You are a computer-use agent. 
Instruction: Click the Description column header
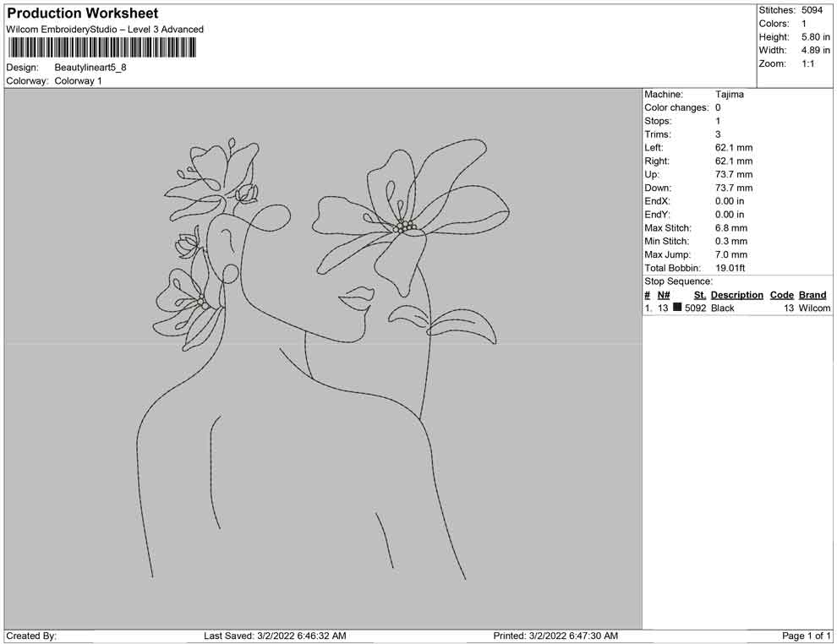pos(737,295)
